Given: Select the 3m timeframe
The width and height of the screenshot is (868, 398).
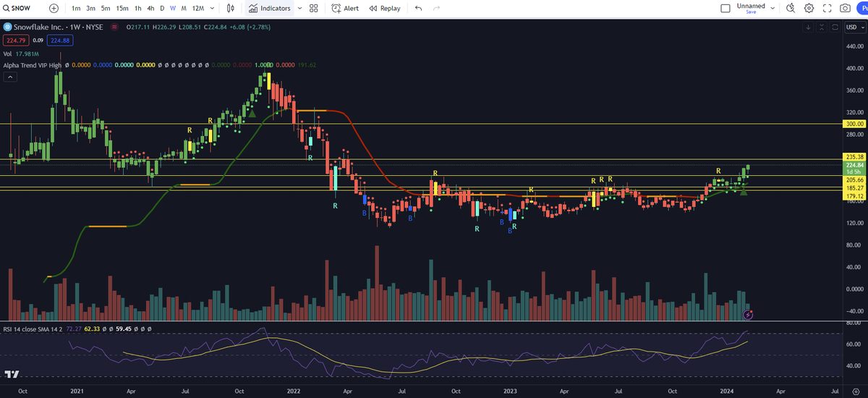Looking at the screenshot, I should 90,8.
